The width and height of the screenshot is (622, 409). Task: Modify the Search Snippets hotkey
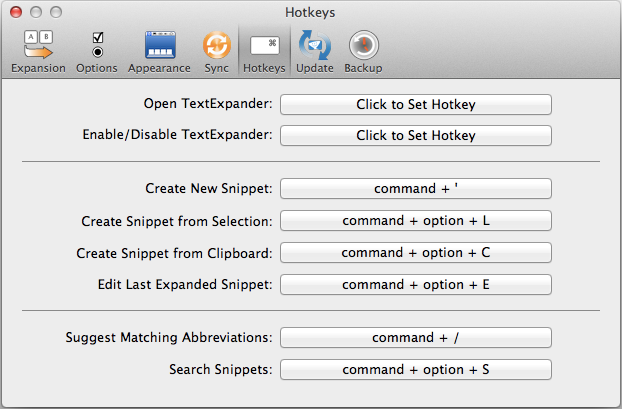tap(415, 370)
